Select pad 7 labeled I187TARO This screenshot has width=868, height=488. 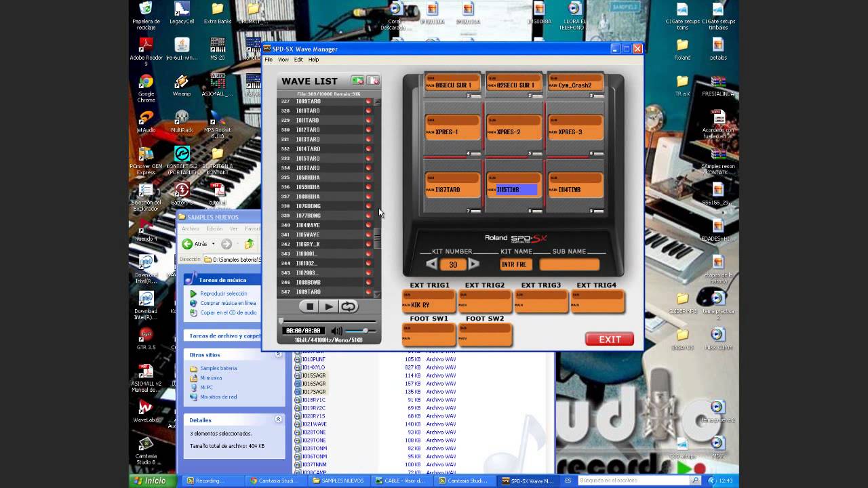point(452,185)
